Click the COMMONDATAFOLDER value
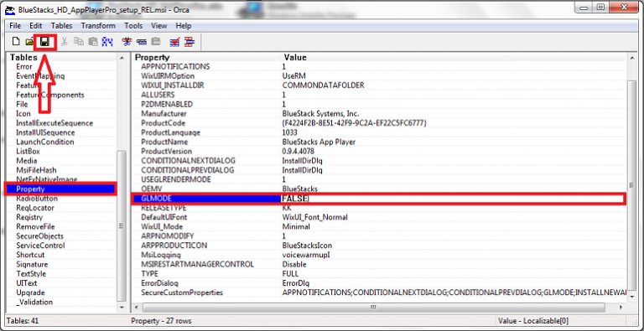 click(324, 85)
